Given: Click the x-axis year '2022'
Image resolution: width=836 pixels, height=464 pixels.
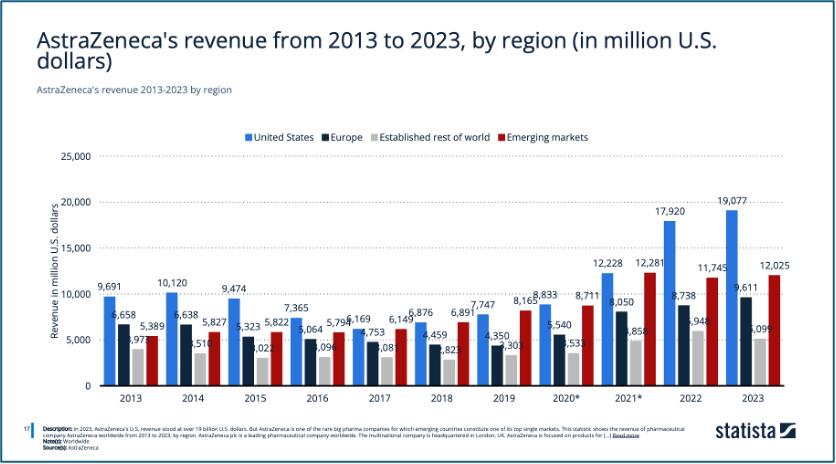Looking at the screenshot, I should [690, 398].
